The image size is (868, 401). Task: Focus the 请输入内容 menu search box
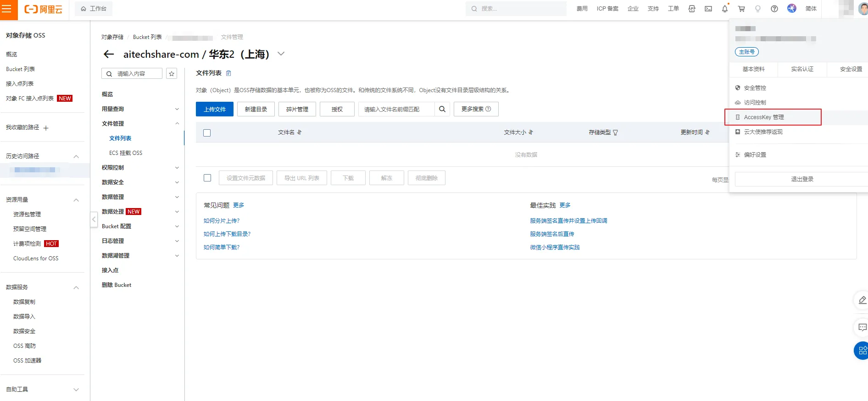pos(132,74)
